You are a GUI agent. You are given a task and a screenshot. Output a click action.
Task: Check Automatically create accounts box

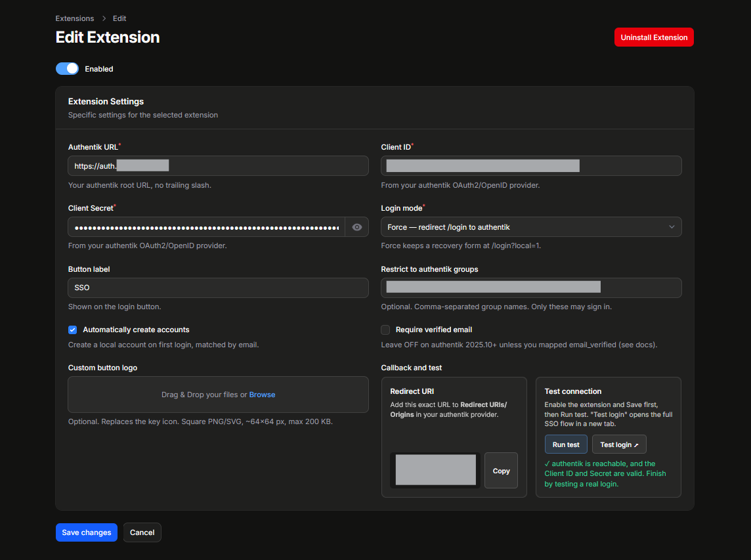(72, 330)
